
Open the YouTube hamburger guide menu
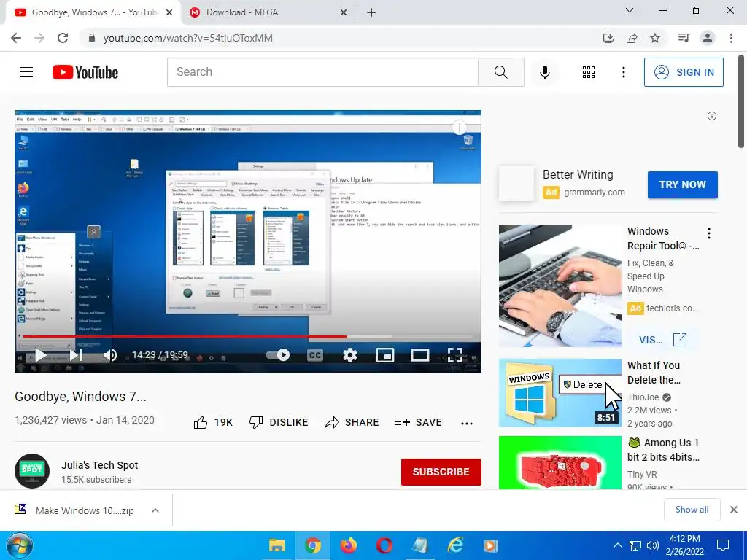point(26,72)
